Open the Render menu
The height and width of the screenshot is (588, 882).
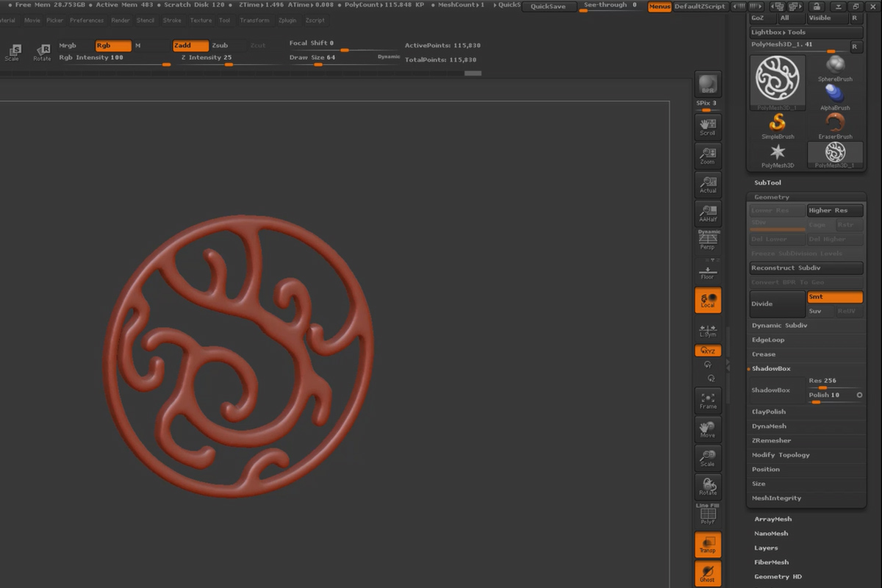click(121, 21)
